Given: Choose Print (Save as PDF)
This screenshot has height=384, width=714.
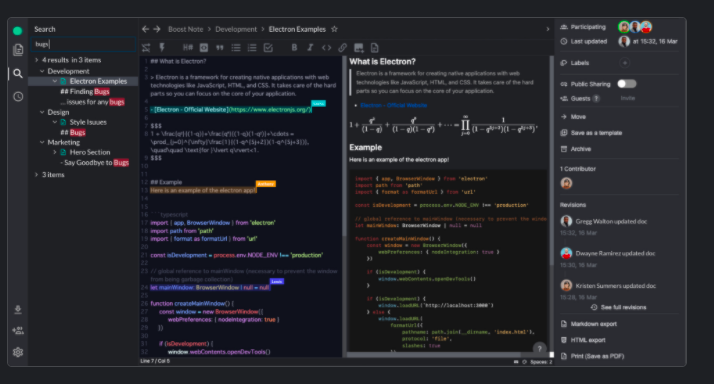Looking at the screenshot, I should tap(597, 356).
